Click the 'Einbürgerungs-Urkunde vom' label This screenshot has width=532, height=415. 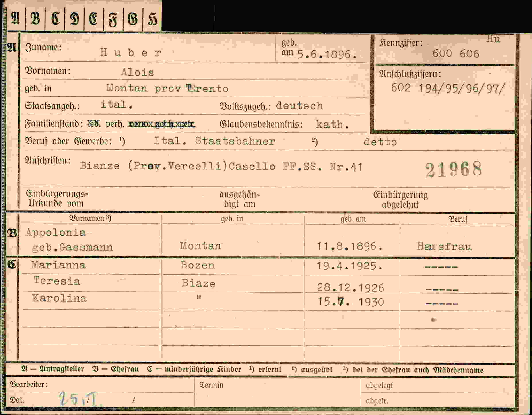point(57,198)
